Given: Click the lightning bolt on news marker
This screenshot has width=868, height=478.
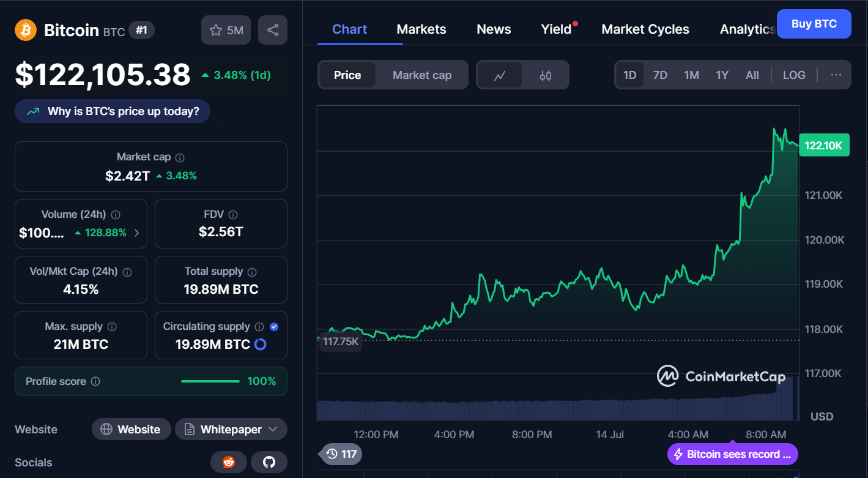Looking at the screenshot, I should 678,454.
